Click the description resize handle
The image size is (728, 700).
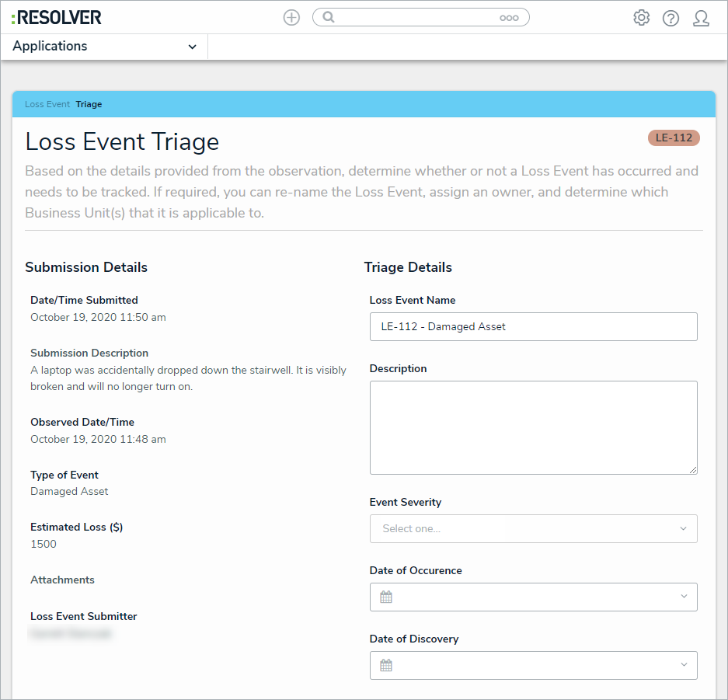[693, 470]
